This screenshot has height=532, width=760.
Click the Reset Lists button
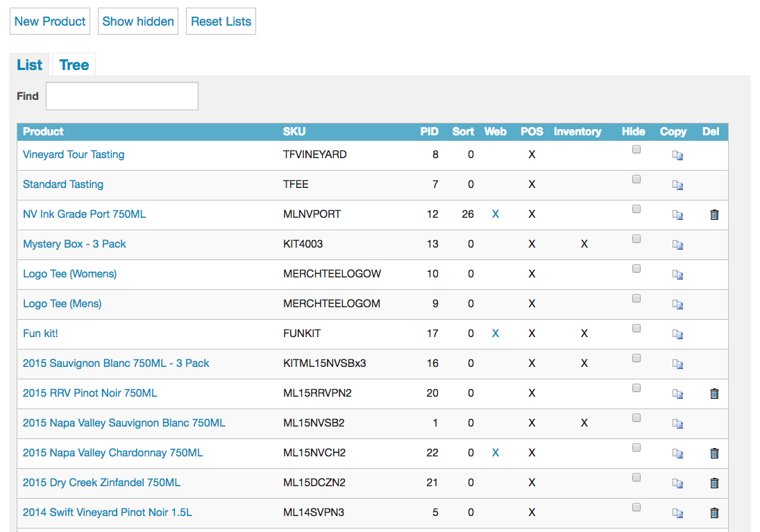coord(221,22)
